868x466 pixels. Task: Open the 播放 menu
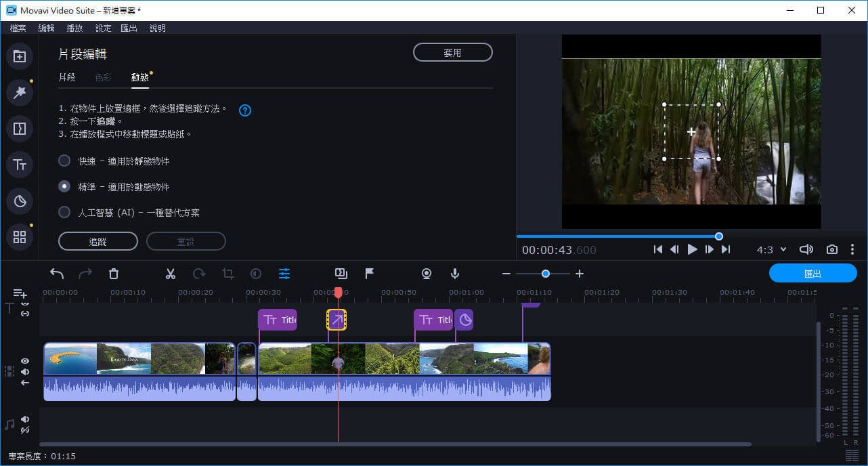click(x=74, y=28)
